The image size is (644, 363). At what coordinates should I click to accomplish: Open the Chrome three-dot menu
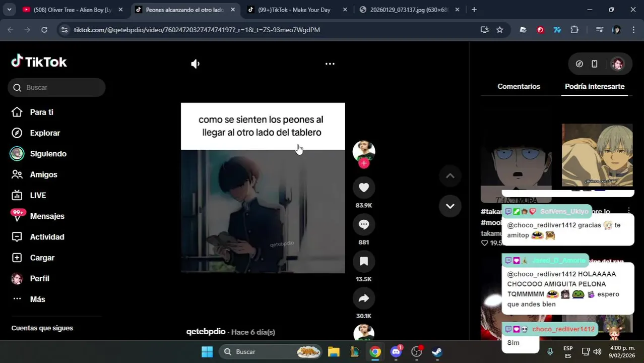pyautogui.click(x=633, y=30)
